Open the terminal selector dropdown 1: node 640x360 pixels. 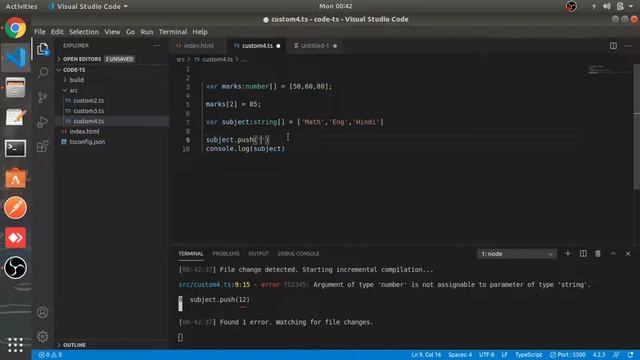[x=517, y=254]
